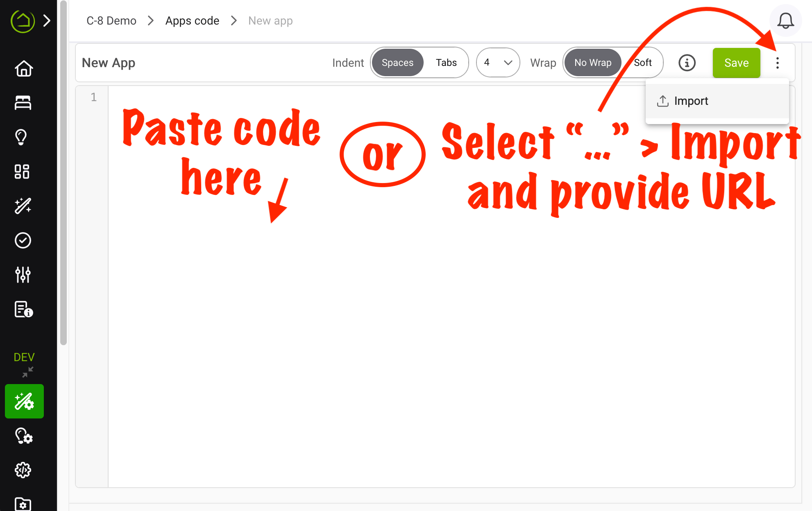
Task: Click the New app breadcrumb
Action: 270,21
